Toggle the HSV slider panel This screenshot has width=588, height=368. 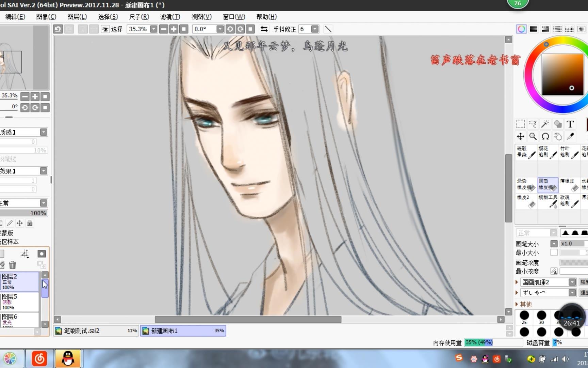545,29
